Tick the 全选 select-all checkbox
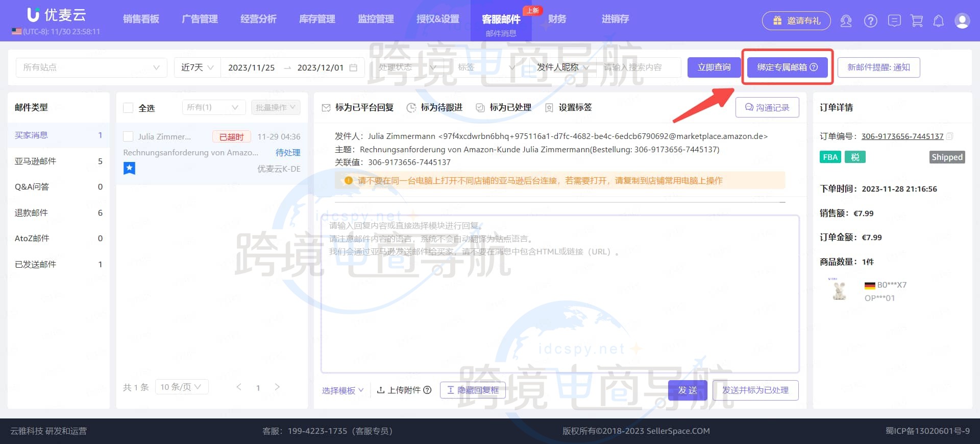 pos(128,108)
